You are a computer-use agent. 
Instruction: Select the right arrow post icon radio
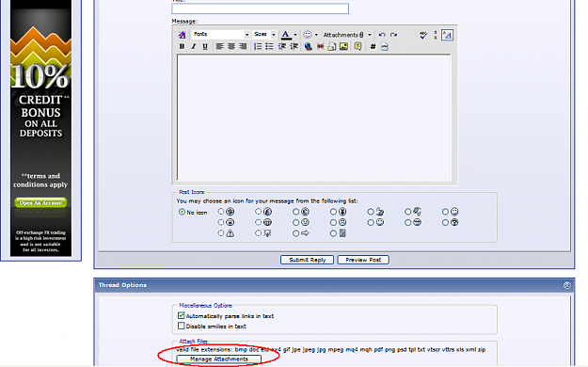[x=295, y=233]
